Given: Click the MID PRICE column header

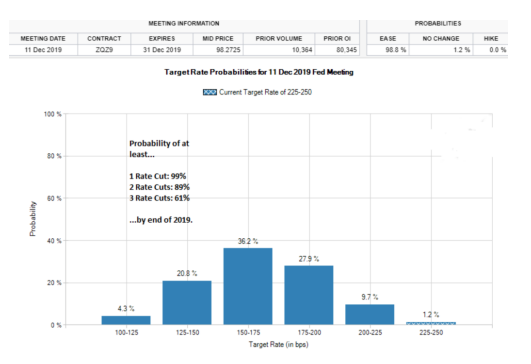Looking at the screenshot, I should [218, 39].
